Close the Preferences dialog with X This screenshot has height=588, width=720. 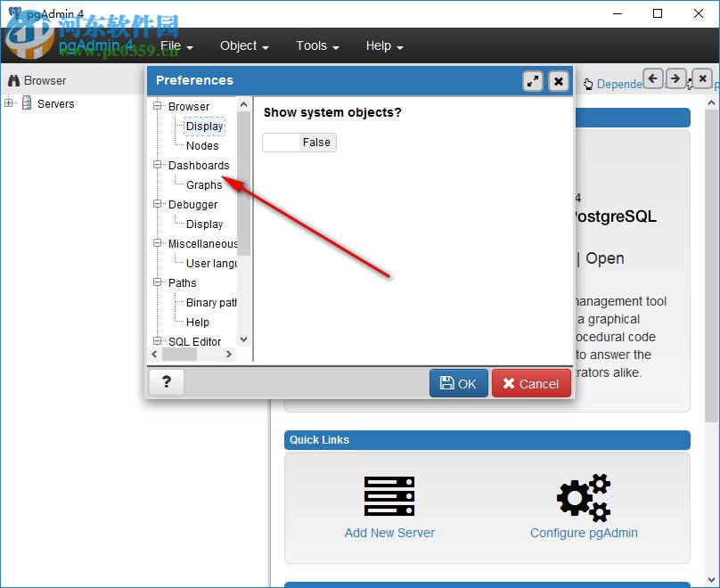(x=559, y=81)
